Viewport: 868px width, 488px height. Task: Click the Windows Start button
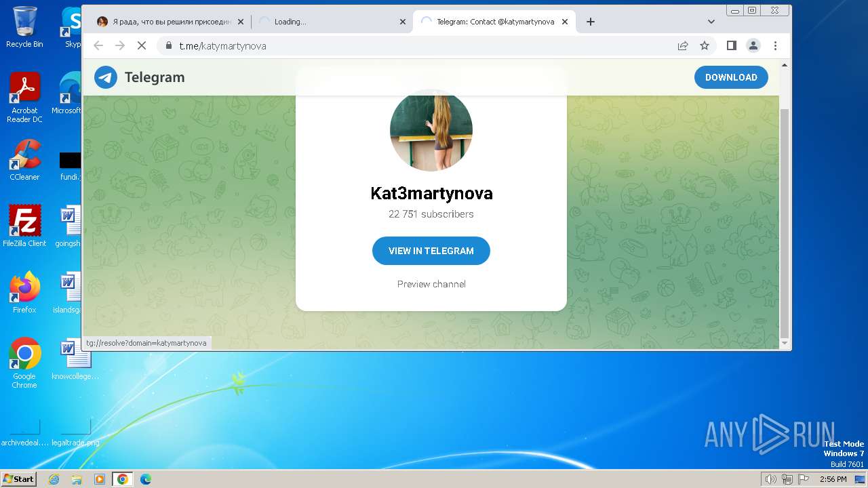point(18,479)
